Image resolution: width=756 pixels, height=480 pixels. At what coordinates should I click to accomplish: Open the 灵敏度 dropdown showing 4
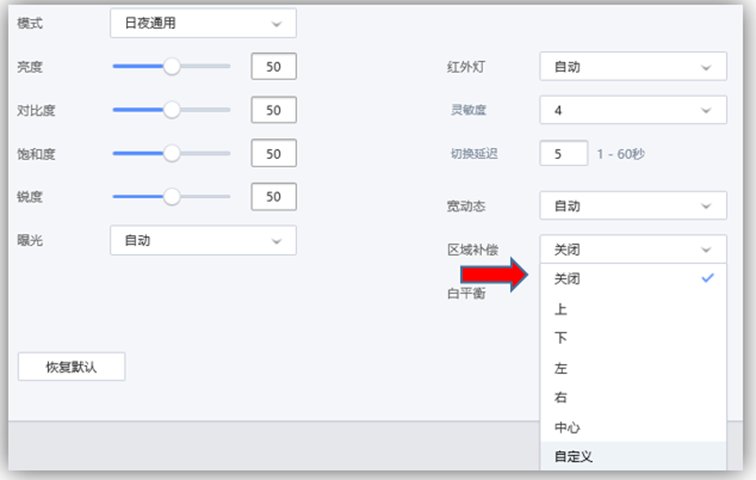632,110
